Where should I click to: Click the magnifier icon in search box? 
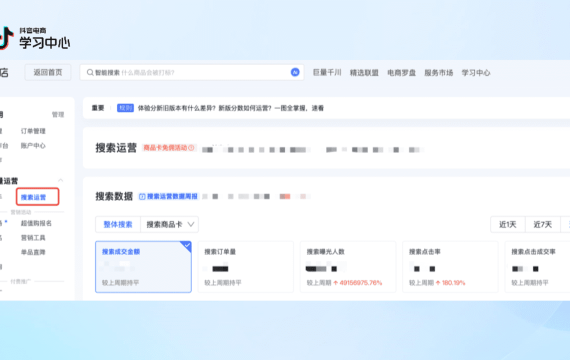click(x=90, y=72)
